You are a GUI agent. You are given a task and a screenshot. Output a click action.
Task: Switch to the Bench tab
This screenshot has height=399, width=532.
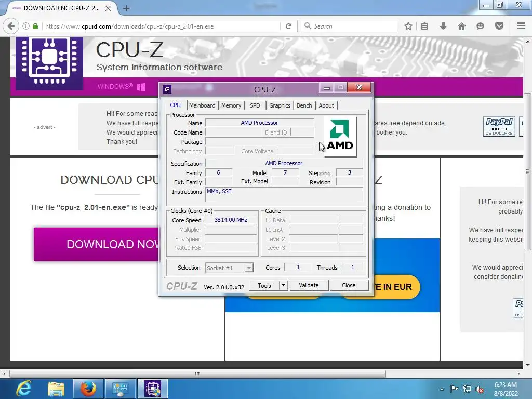point(304,105)
